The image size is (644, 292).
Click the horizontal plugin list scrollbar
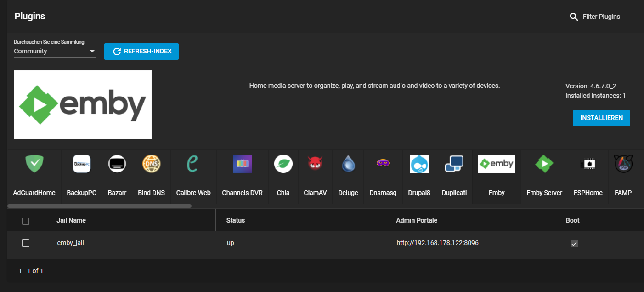(x=99, y=206)
